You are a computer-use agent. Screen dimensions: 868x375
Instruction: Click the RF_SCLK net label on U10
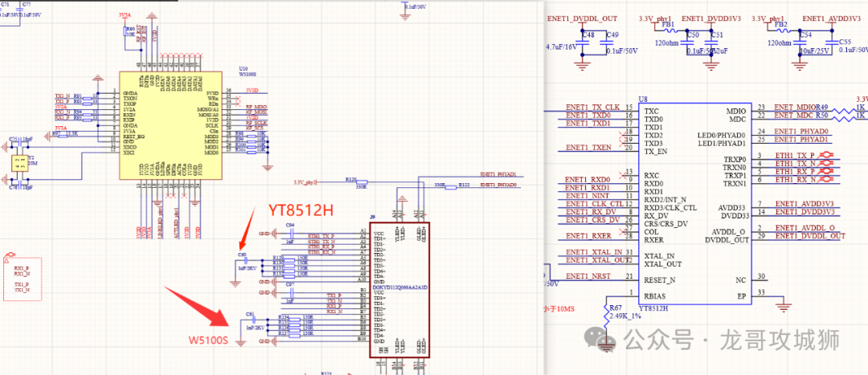[256, 123]
